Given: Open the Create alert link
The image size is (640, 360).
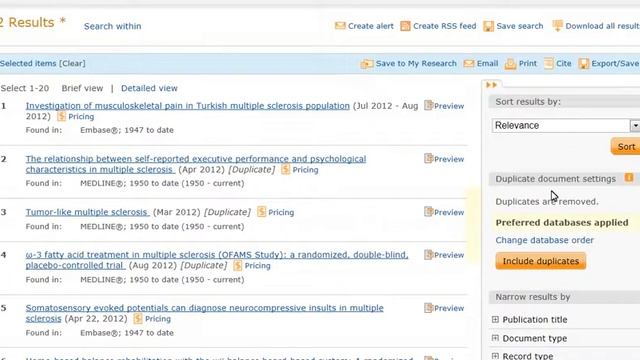Looking at the screenshot, I should coord(371,26).
